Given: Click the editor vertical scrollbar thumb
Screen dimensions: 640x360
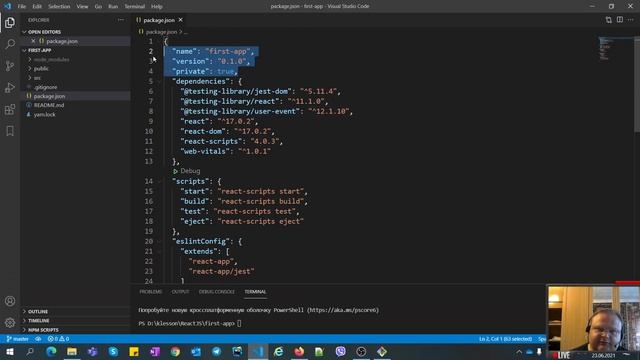Looking at the screenshot, I should (x=637, y=84).
